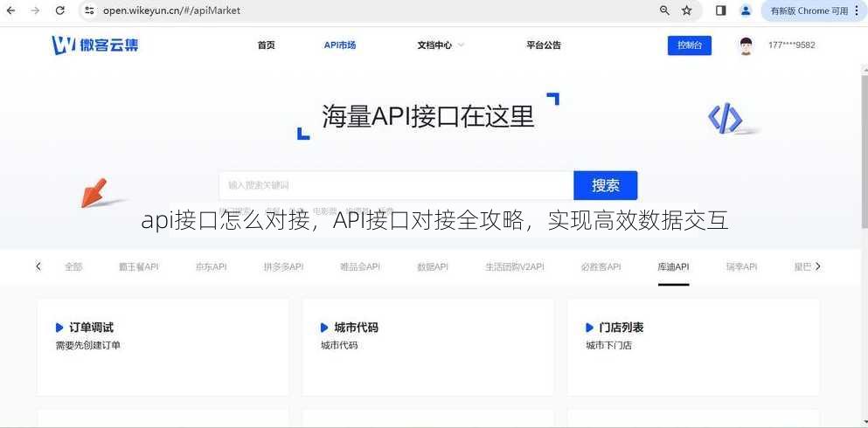Open Chrome profile avatar icon
The width and height of the screenshot is (868, 428).
pyautogui.click(x=746, y=10)
